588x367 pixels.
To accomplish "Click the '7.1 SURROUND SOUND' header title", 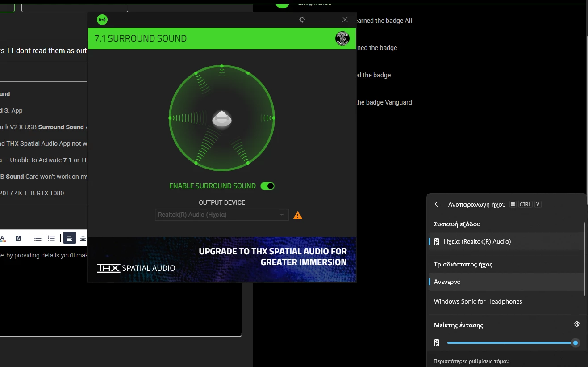I will click(x=141, y=38).
